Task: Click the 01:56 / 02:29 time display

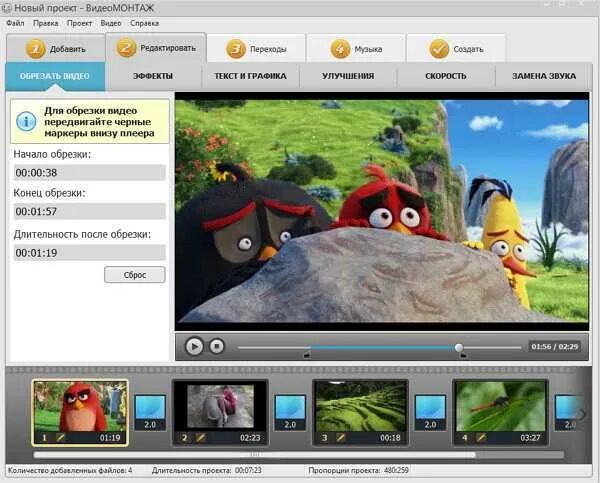Action: click(x=554, y=346)
